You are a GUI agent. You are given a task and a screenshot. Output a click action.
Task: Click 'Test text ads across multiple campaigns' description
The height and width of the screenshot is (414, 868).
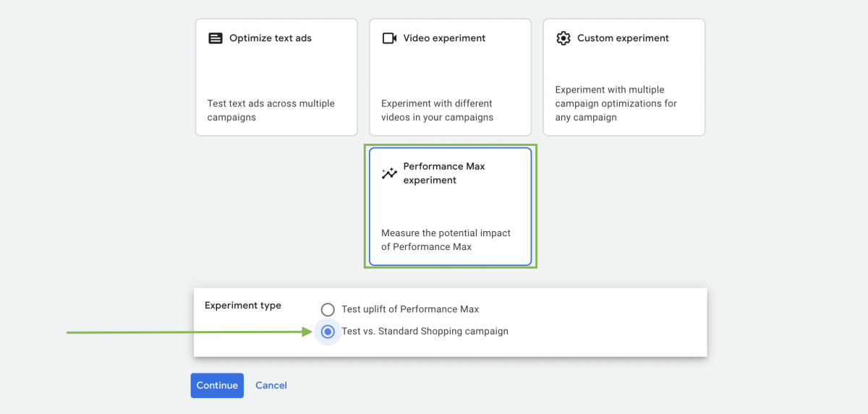271,111
